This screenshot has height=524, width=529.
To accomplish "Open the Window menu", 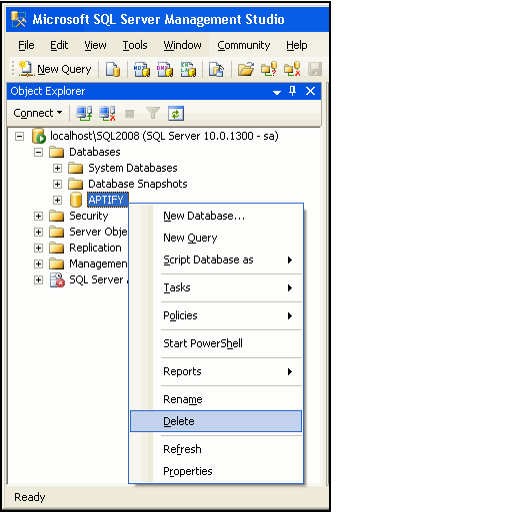I will click(182, 45).
